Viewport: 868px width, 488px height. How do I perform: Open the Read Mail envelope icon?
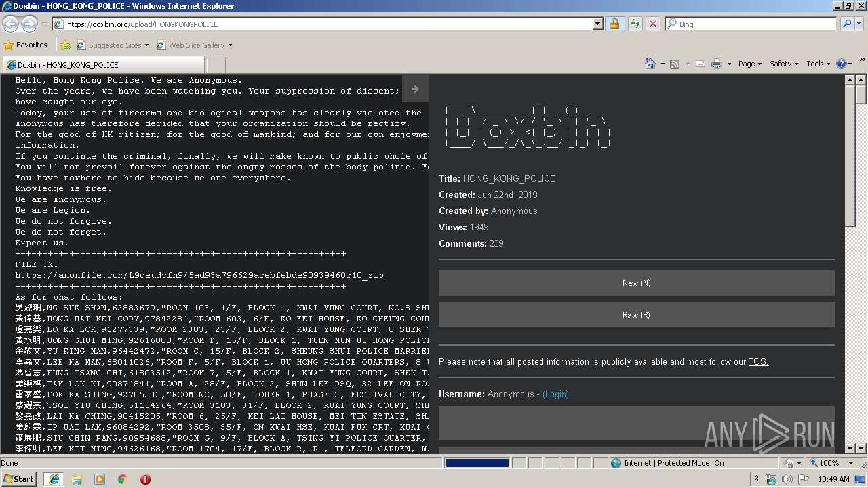701,64
